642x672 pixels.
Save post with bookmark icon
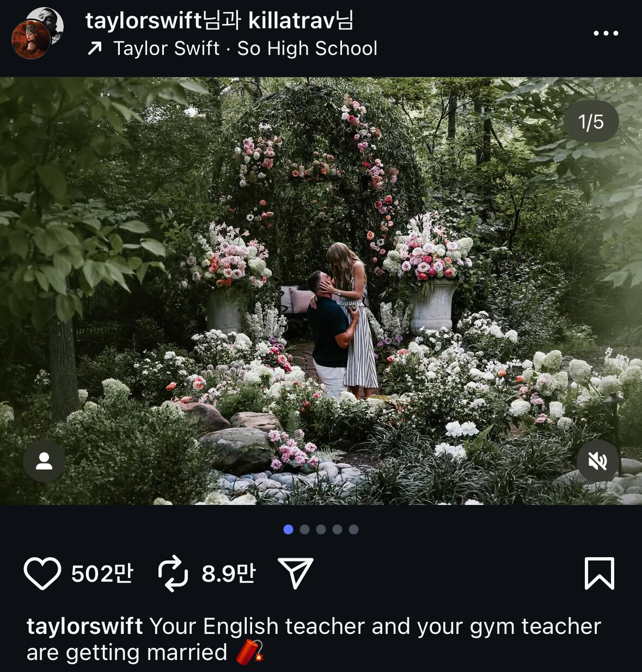pos(600,574)
